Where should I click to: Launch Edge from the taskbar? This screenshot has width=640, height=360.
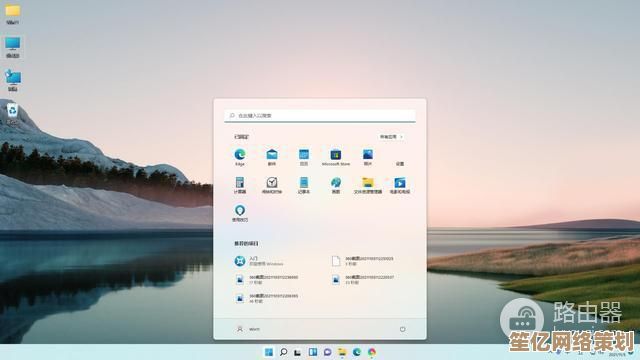357,352
